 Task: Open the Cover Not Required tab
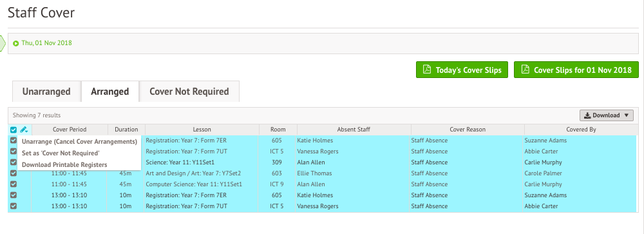point(189,92)
